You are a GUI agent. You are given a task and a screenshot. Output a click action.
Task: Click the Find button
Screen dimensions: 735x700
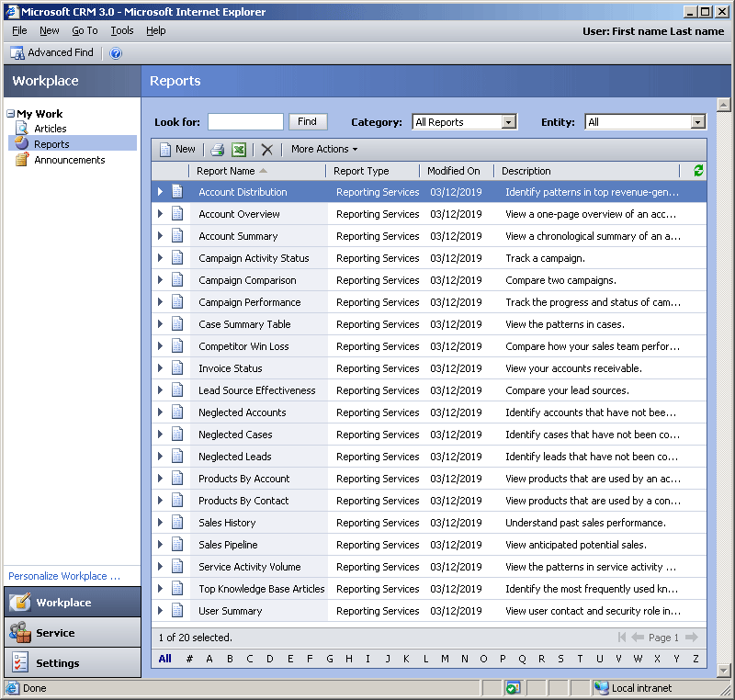coord(308,122)
